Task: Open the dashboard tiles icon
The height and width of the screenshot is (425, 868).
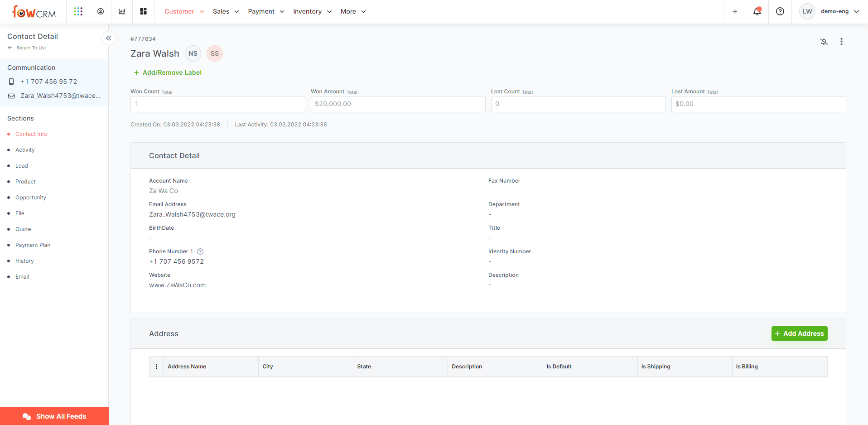Action: 143,11
